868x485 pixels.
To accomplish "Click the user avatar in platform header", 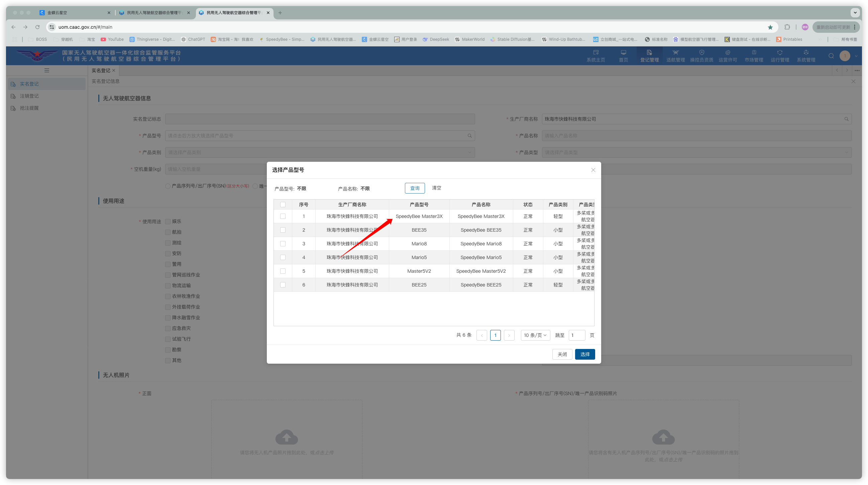I will [845, 56].
